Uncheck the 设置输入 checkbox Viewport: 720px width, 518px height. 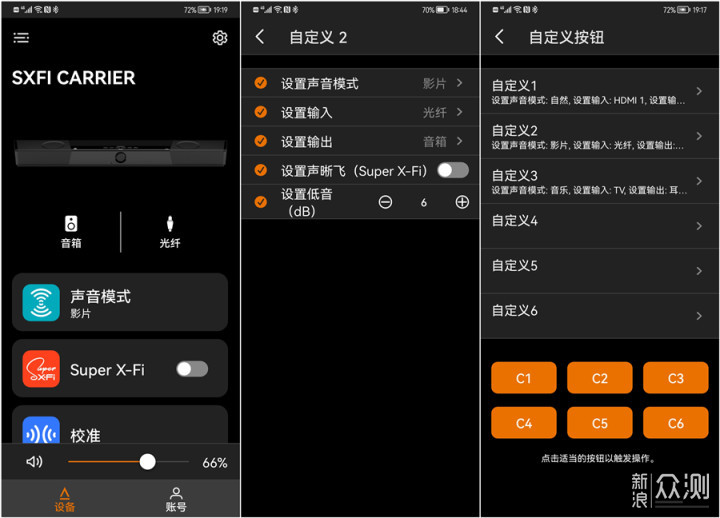261,112
